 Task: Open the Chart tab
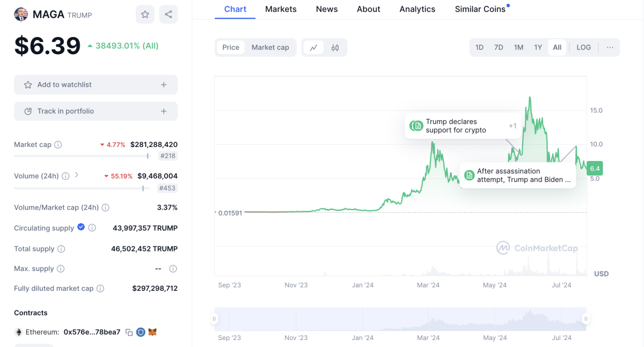tap(235, 9)
